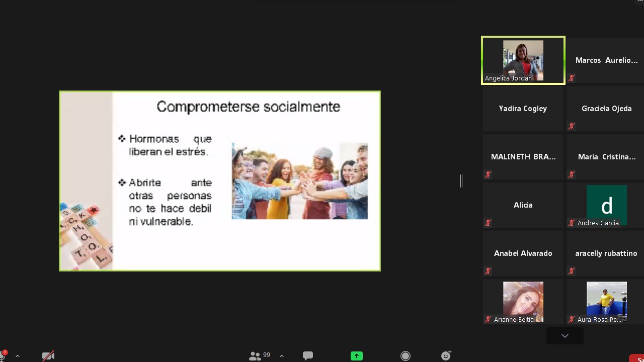Viewport: 644px width, 362px height.
Task: Click the green Share Screen icon
Action: [357, 356]
